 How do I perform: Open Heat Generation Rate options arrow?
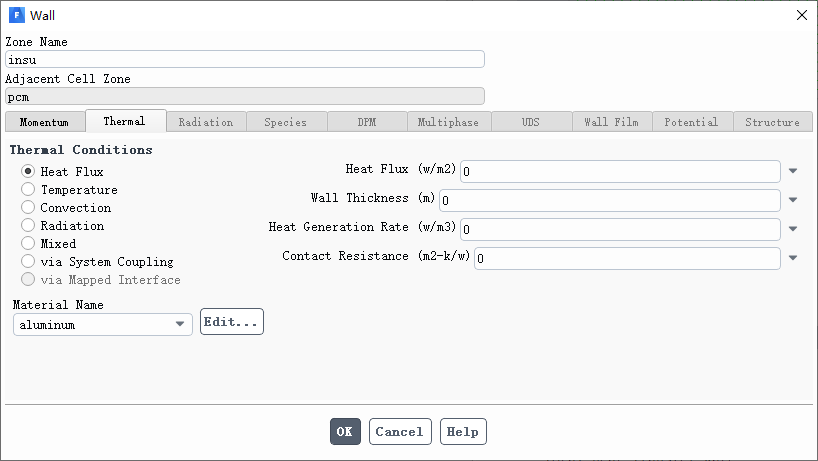[x=793, y=228]
